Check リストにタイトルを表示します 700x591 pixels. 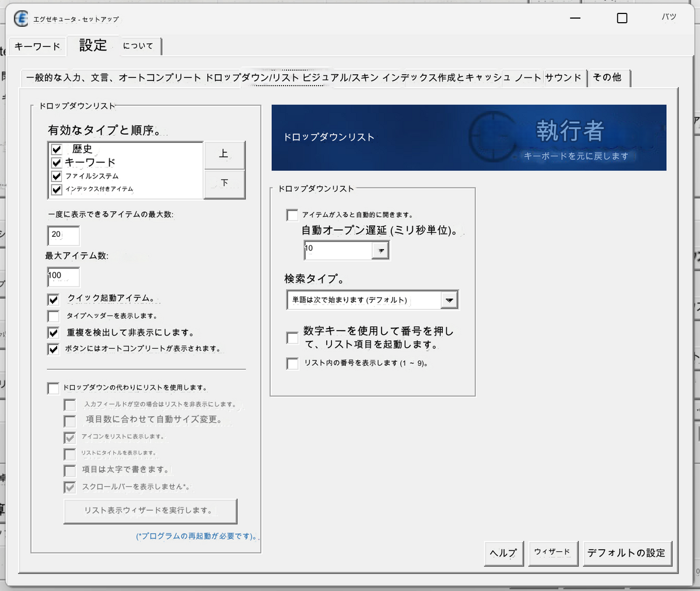coord(70,453)
